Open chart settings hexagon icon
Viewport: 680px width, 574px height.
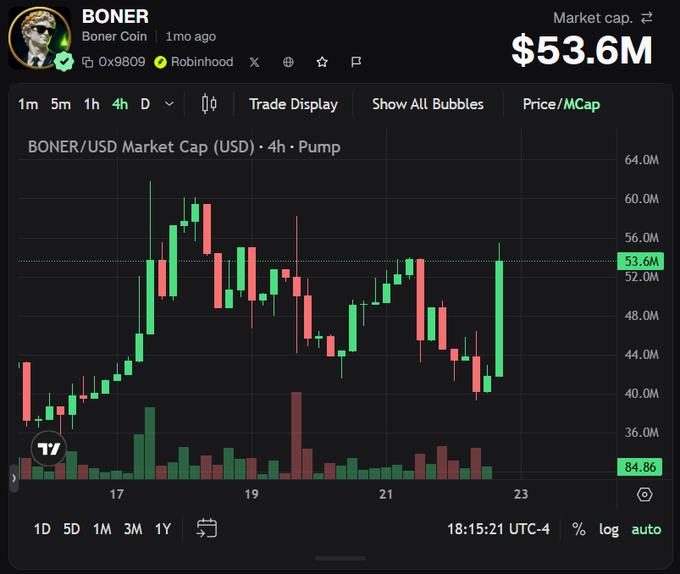pyautogui.click(x=644, y=494)
